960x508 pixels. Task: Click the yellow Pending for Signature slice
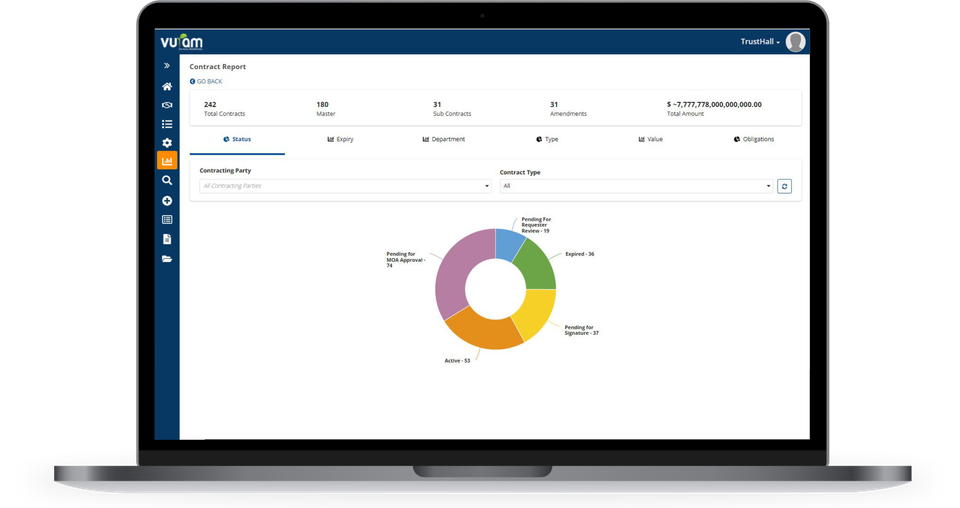click(x=536, y=312)
